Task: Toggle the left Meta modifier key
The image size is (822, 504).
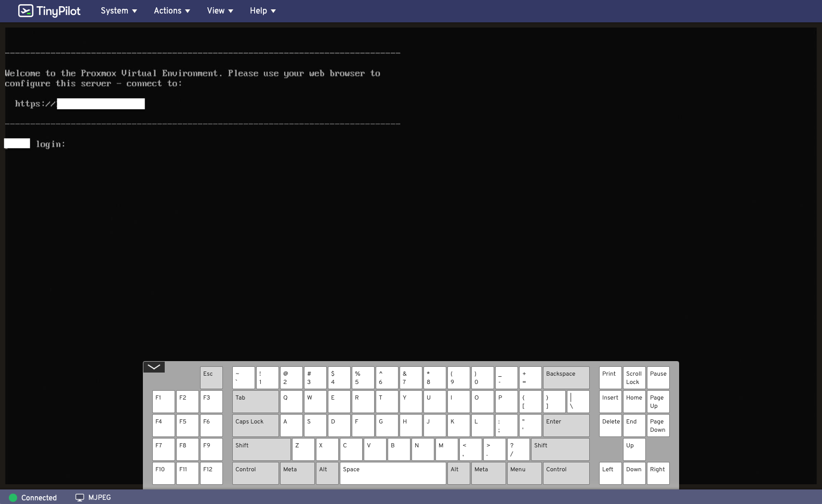Action: click(297, 473)
